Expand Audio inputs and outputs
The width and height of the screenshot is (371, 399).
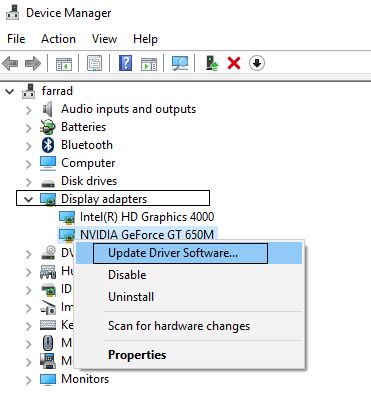click(x=29, y=110)
